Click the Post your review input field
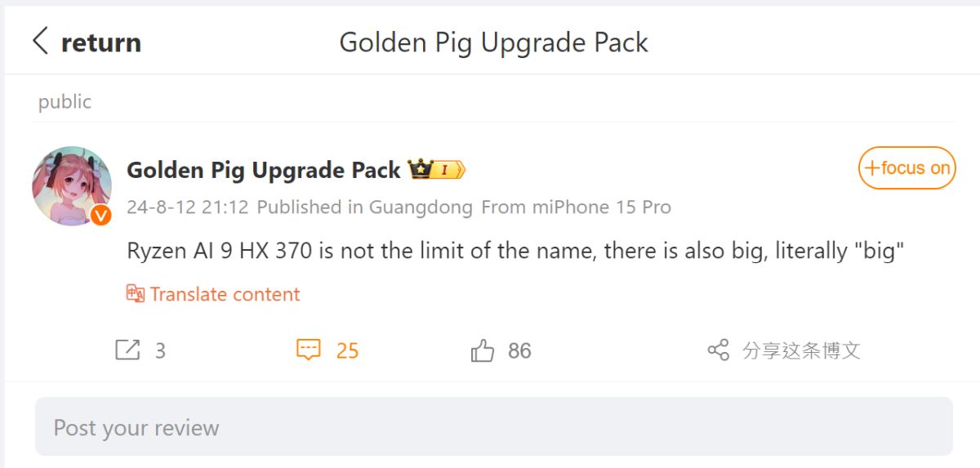980x468 pixels. pyautogui.click(x=493, y=426)
